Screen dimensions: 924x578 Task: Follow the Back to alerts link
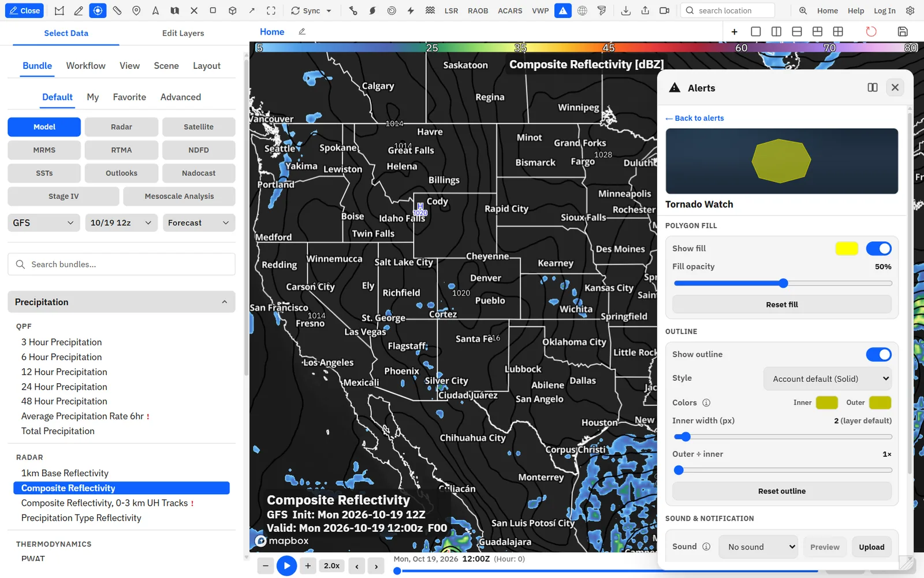pyautogui.click(x=695, y=118)
